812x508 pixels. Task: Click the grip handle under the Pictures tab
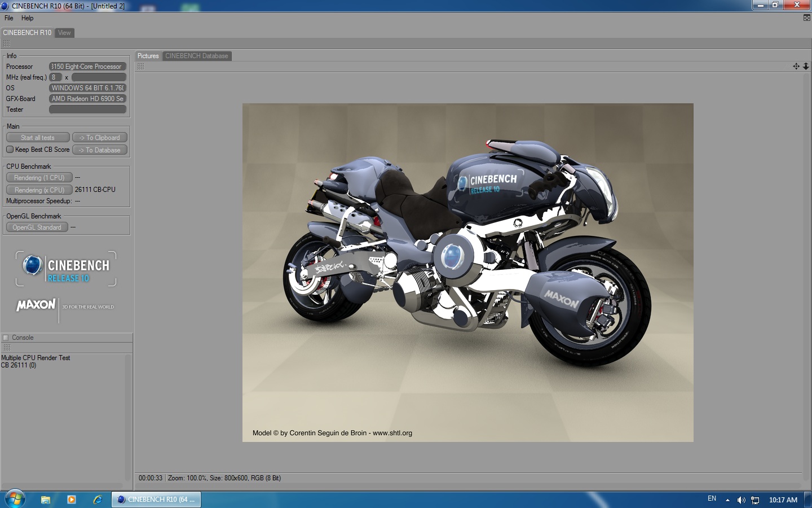[x=140, y=67]
